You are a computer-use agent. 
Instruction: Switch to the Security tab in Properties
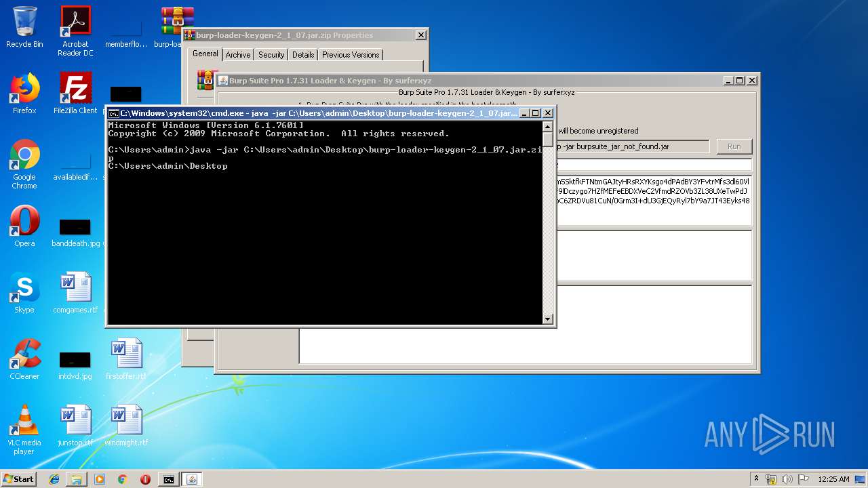(x=271, y=55)
